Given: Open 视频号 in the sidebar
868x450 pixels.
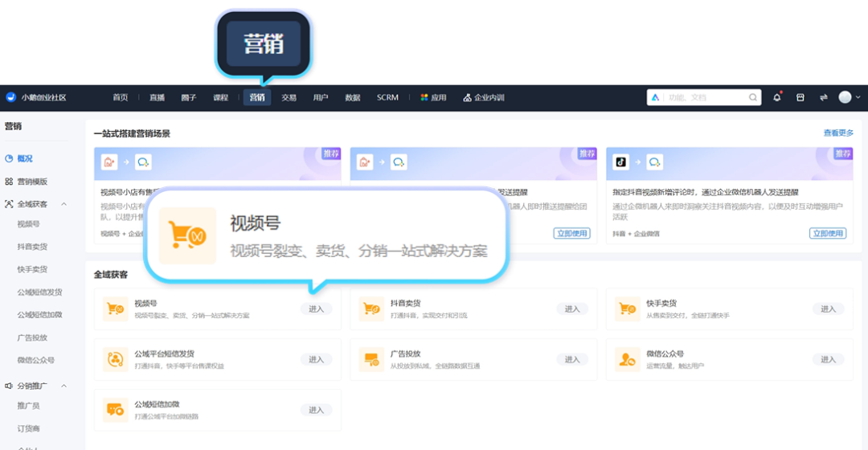Looking at the screenshot, I should click(28, 224).
